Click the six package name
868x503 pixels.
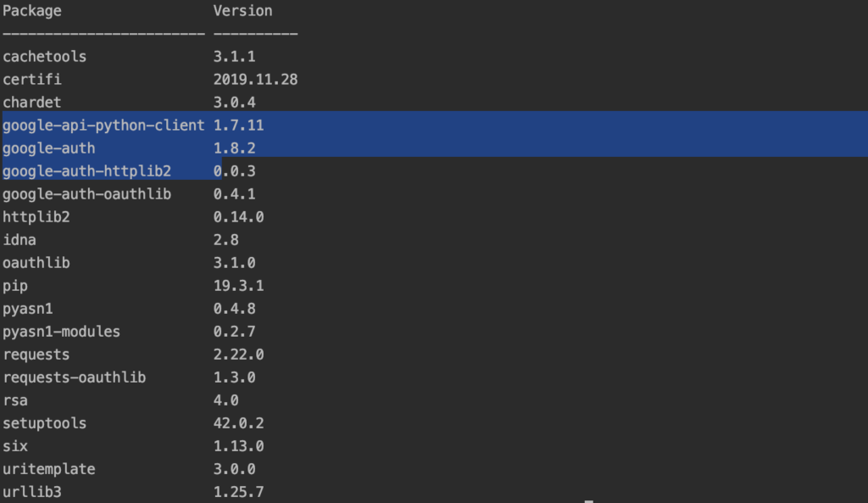[15, 446]
